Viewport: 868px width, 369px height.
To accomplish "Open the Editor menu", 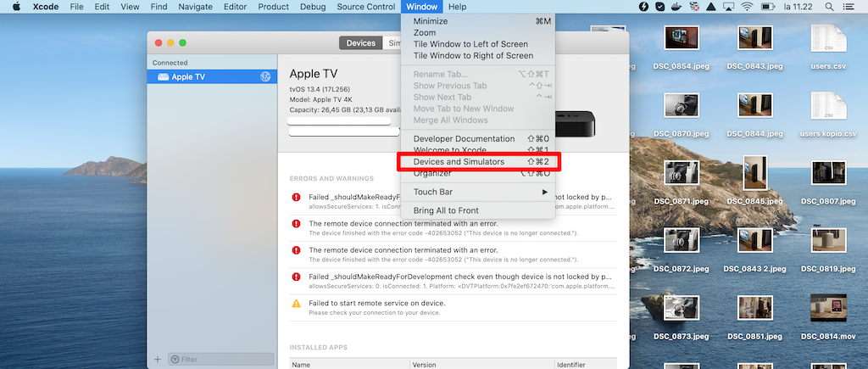I will click(236, 7).
